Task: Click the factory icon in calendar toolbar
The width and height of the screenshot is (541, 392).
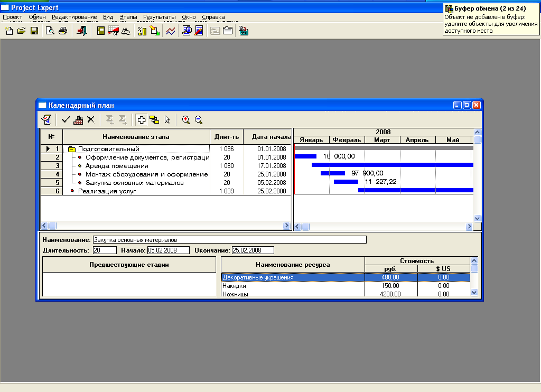Action: click(78, 120)
